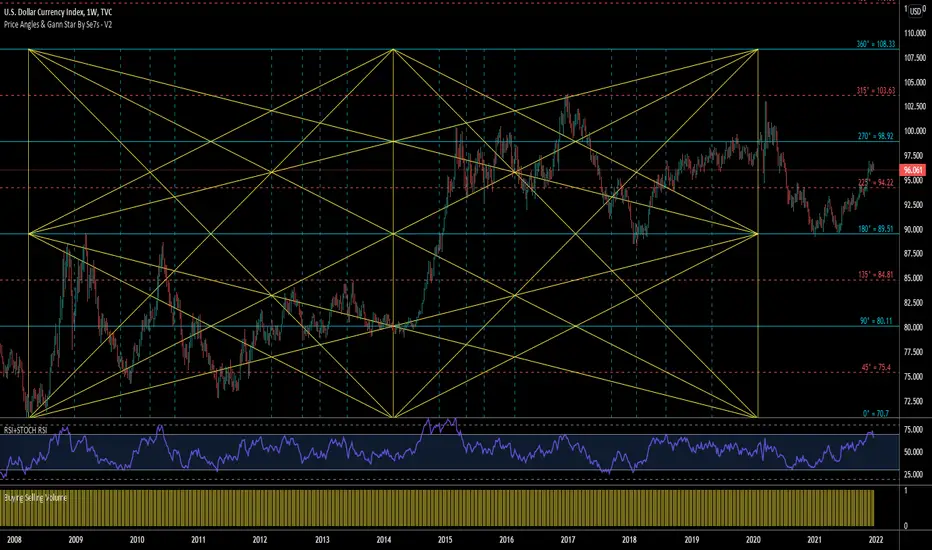Click the 180° = 89.51 Gann level label

(x=876, y=229)
